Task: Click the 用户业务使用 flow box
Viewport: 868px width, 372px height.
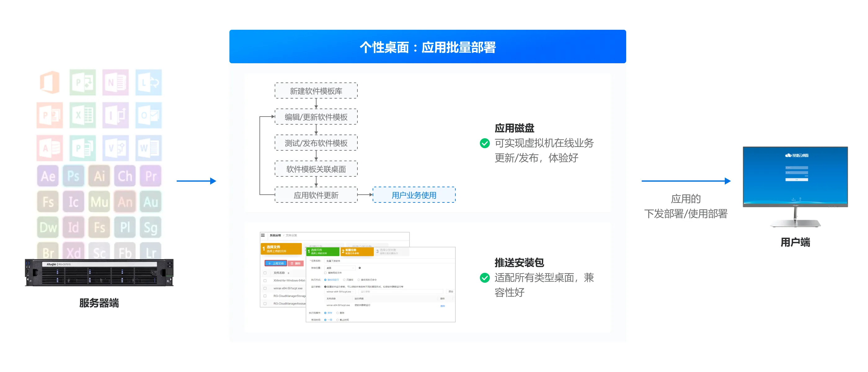Action: click(x=414, y=195)
